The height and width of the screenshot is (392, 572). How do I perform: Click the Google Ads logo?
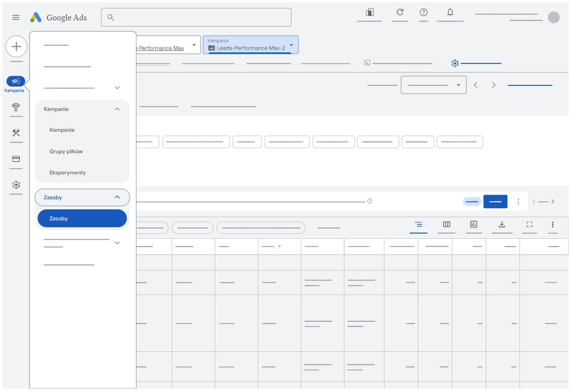click(59, 18)
